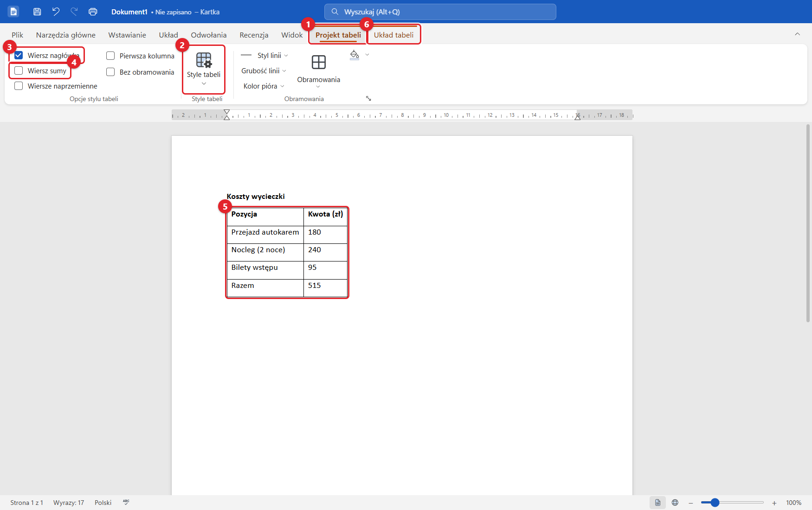812x510 pixels.
Task: Open the spelling check icon in status bar
Action: click(x=126, y=502)
